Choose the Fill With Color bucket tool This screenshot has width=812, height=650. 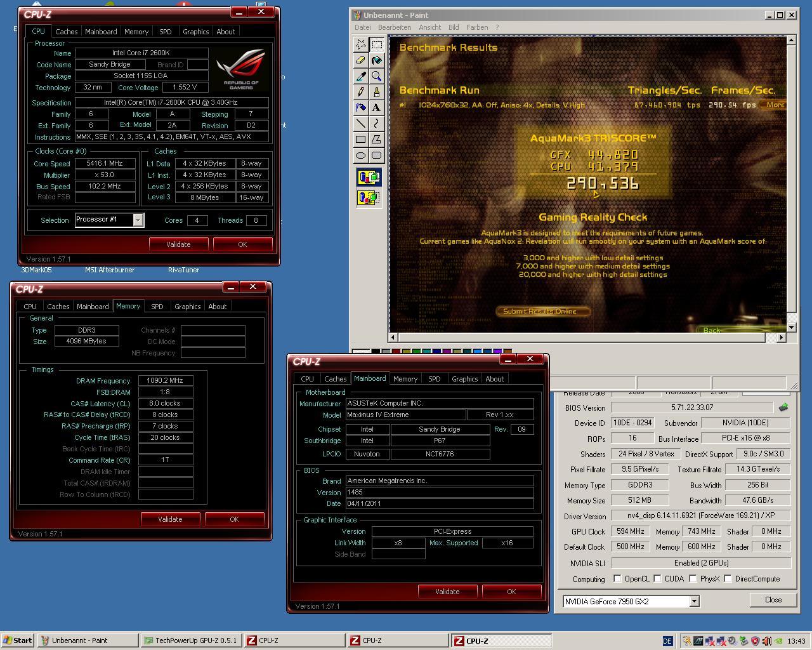point(377,60)
